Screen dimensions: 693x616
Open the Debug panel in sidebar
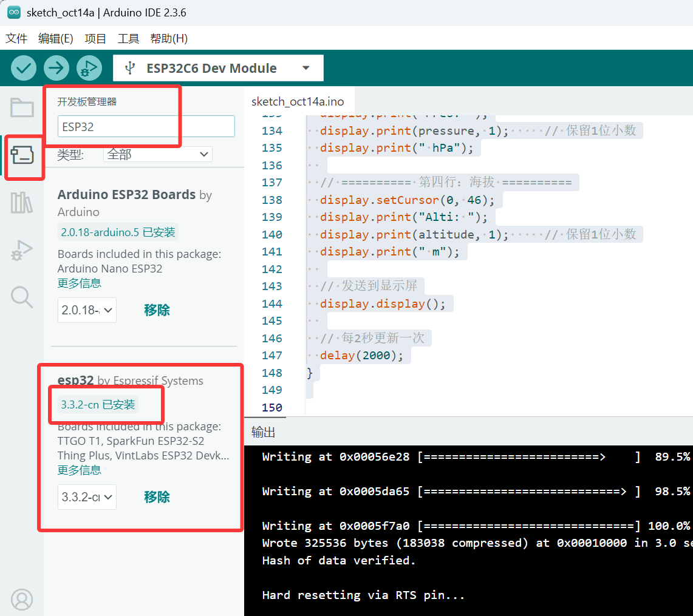pyautogui.click(x=22, y=250)
